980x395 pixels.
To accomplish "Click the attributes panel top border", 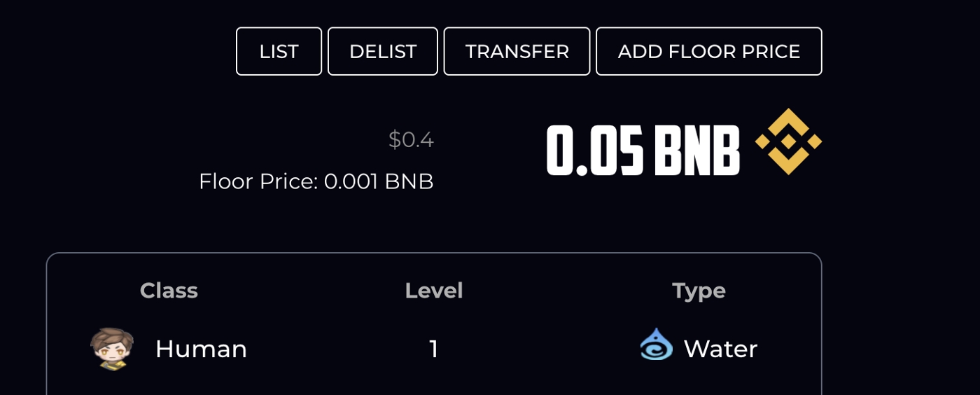I will (434, 254).
